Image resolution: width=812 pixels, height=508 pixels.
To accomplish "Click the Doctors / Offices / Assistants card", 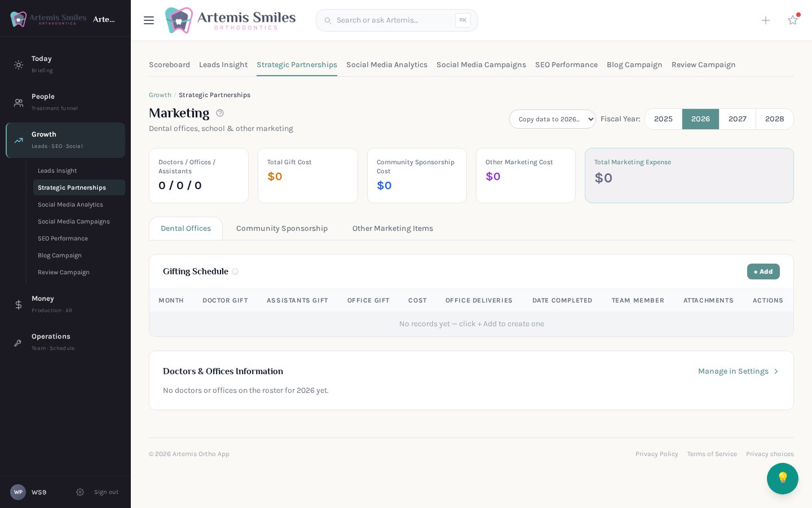I will point(198,176).
